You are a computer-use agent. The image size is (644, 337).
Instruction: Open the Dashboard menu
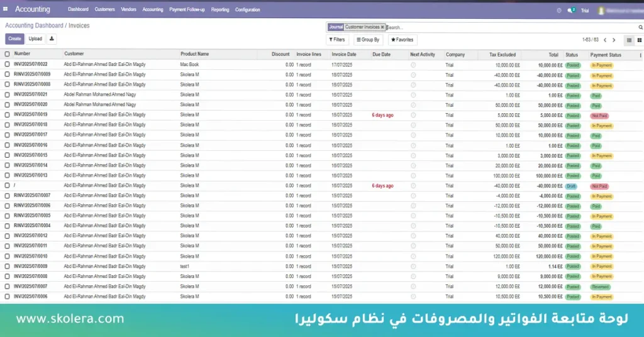[x=78, y=9]
